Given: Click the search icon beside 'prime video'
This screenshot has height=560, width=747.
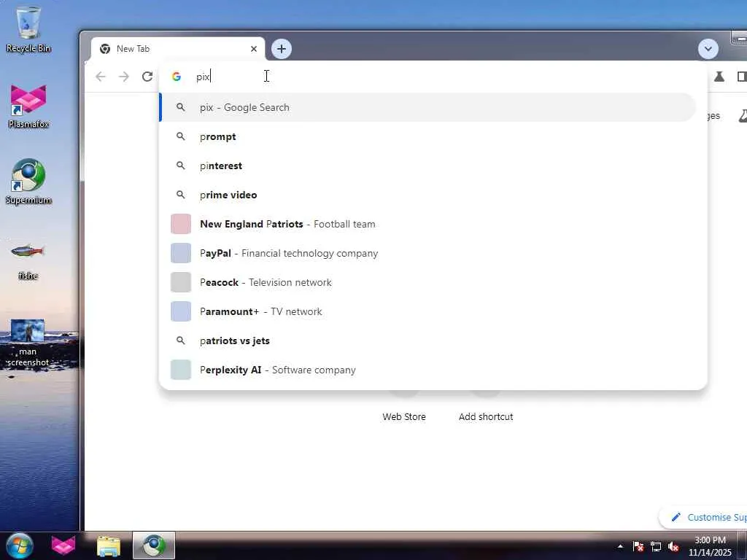Looking at the screenshot, I should [181, 195].
